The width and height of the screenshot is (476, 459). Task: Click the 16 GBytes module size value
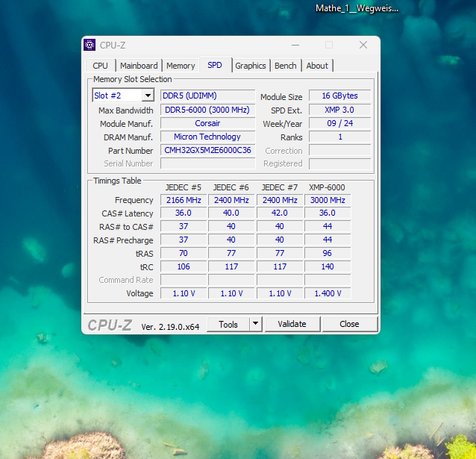pyautogui.click(x=339, y=96)
